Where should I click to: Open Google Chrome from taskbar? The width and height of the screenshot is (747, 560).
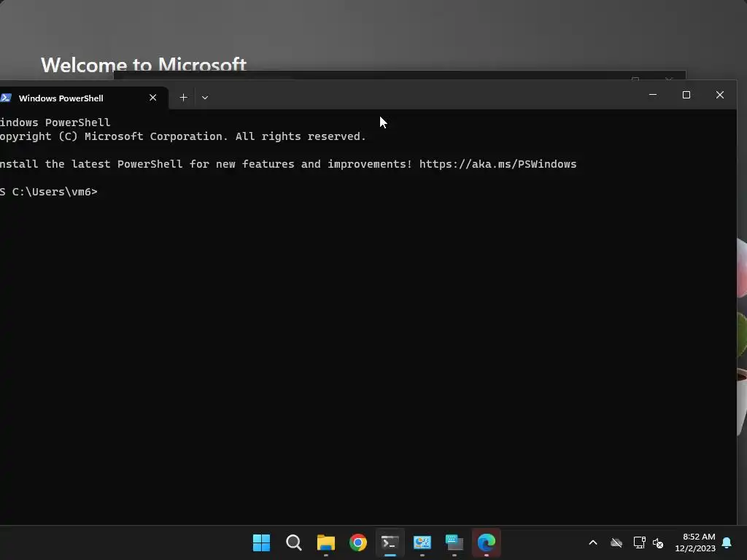(357, 542)
